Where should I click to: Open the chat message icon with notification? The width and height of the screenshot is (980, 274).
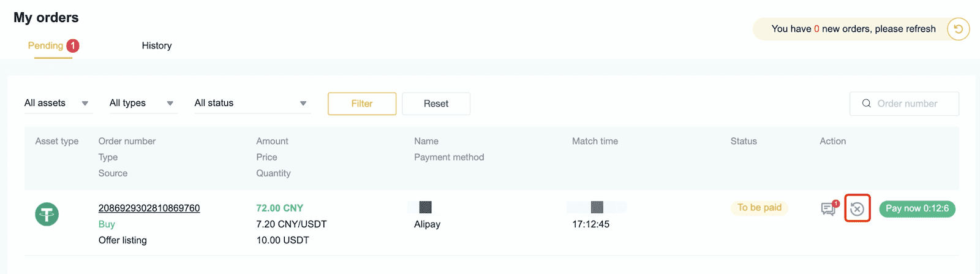(829, 208)
